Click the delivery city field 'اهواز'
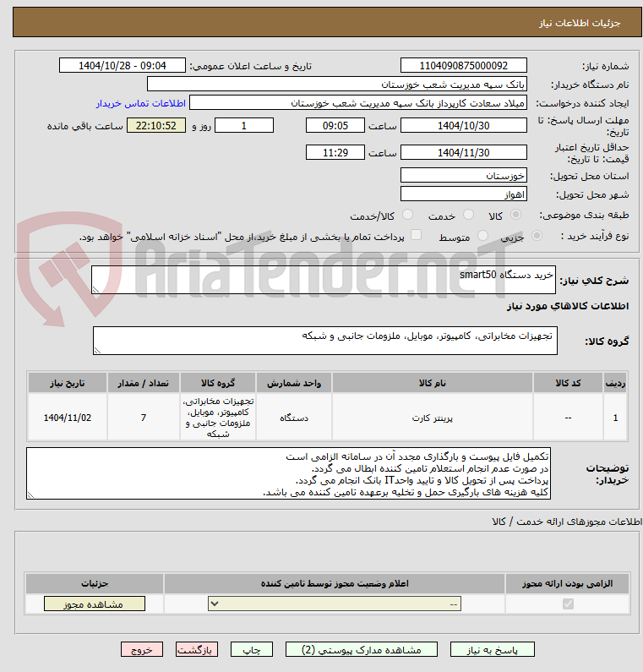643x672 pixels. pos(464,194)
